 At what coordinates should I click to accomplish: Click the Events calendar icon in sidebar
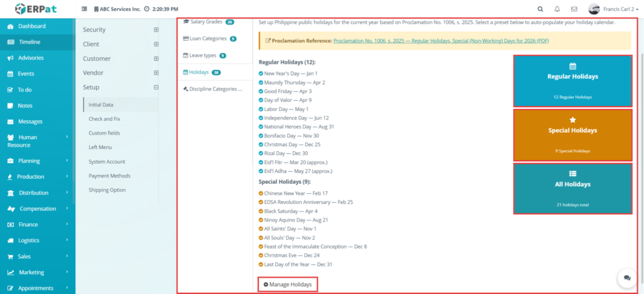coord(10,74)
